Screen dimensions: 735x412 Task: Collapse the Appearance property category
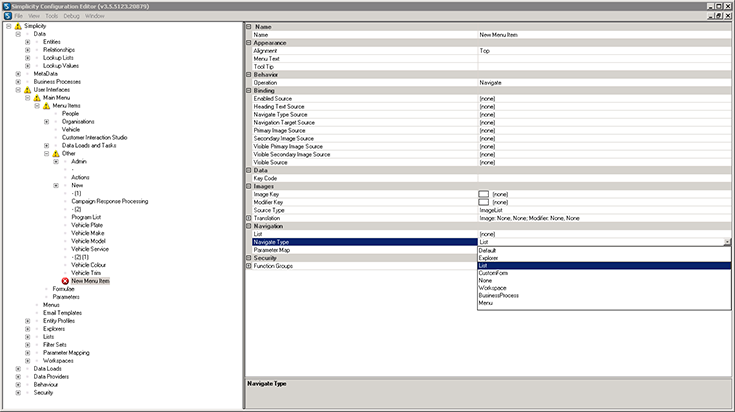pyautogui.click(x=249, y=43)
